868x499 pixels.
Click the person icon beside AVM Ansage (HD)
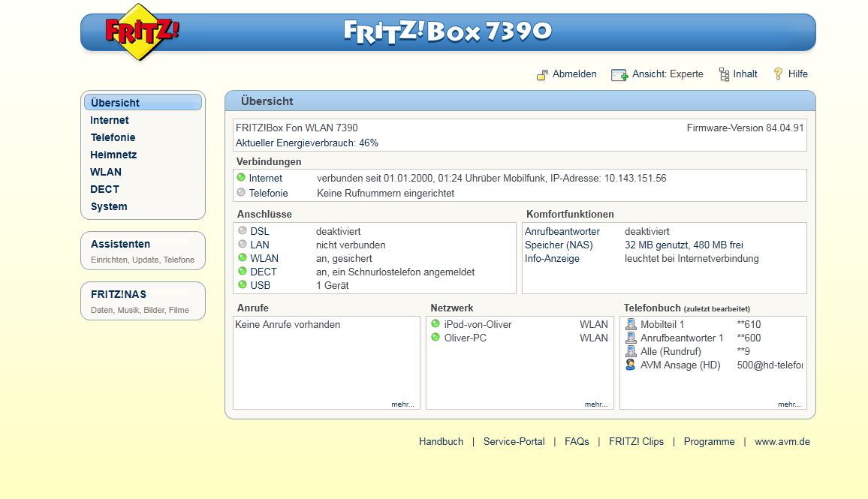[631, 365]
